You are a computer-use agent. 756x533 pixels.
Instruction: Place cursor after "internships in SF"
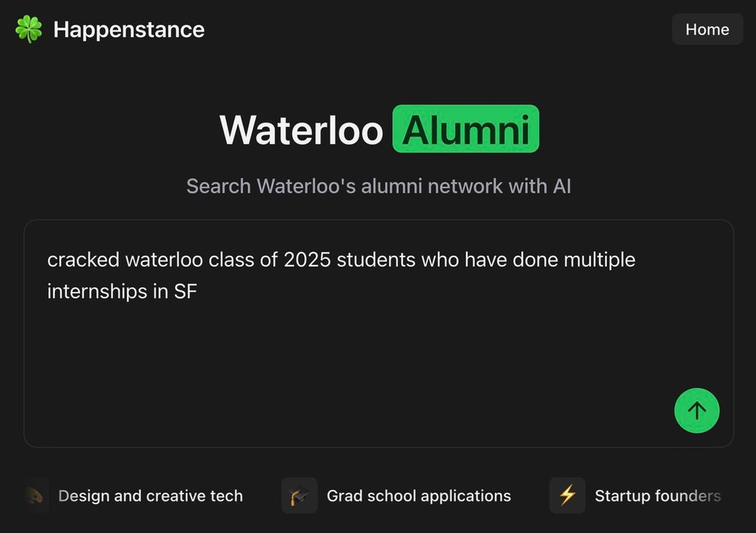(x=198, y=291)
